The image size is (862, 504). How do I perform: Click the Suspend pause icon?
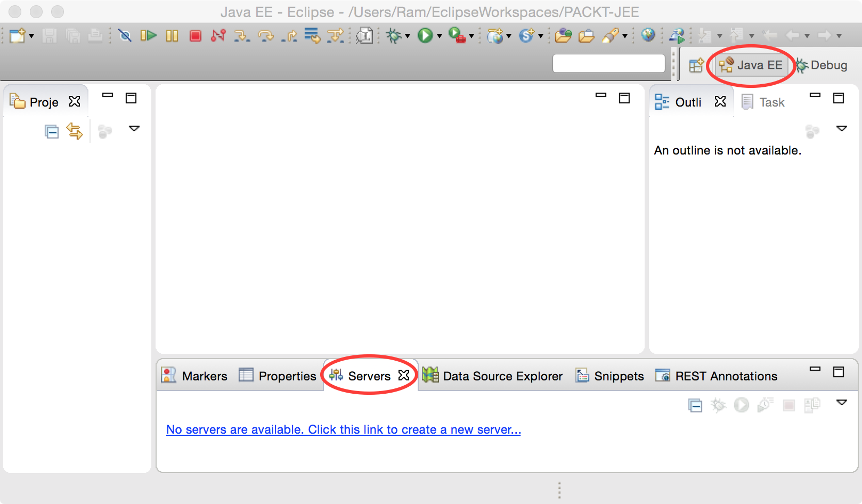[x=172, y=36]
